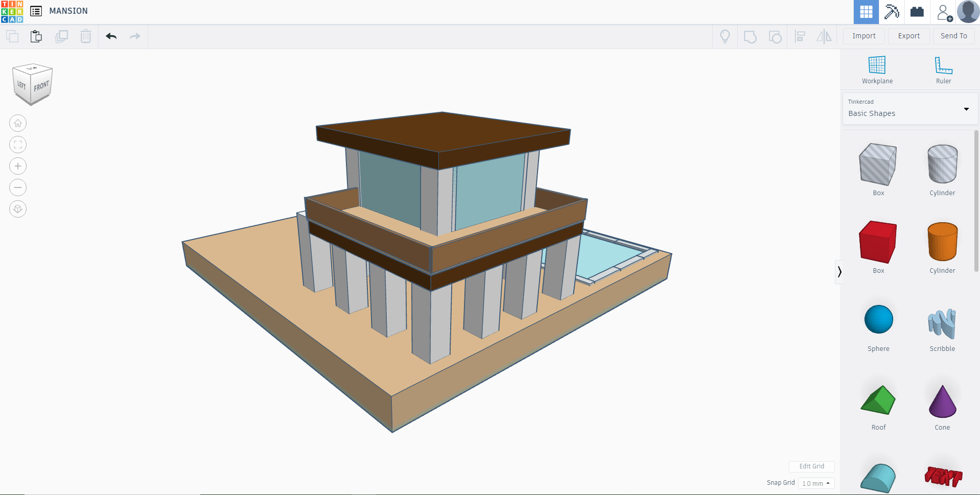Open the Align tool

[x=800, y=36]
